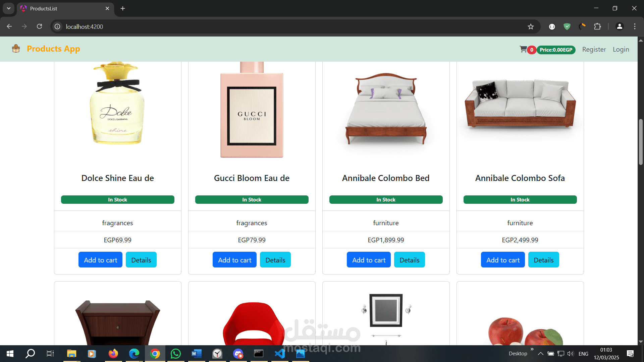Reload the page with the refresh icon
The width and height of the screenshot is (644, 362).
pos(39,26)
